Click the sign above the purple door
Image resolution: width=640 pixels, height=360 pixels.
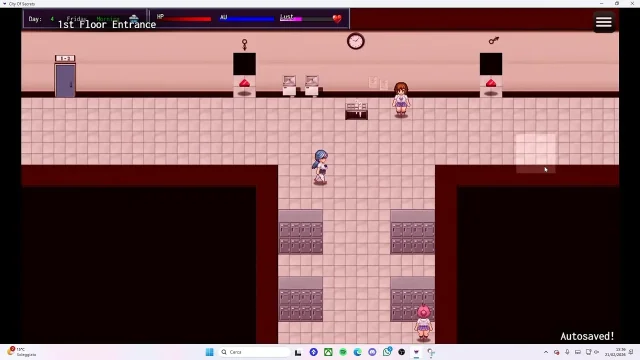point(65,58)
